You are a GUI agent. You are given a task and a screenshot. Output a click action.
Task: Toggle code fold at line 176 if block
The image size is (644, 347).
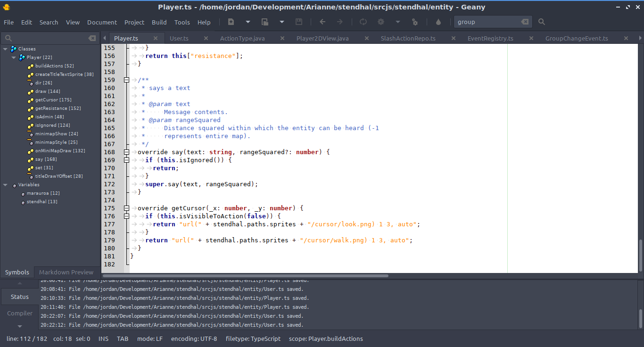126,216
